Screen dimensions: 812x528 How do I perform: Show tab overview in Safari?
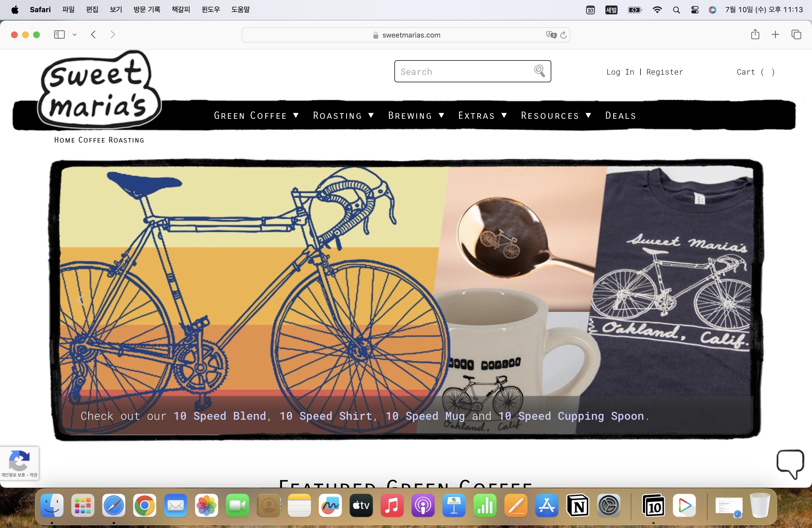(x=796, y=35)
